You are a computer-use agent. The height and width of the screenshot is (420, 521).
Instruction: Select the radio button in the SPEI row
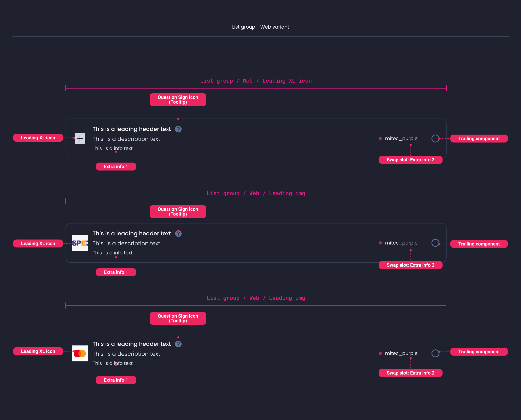[435, 243]
